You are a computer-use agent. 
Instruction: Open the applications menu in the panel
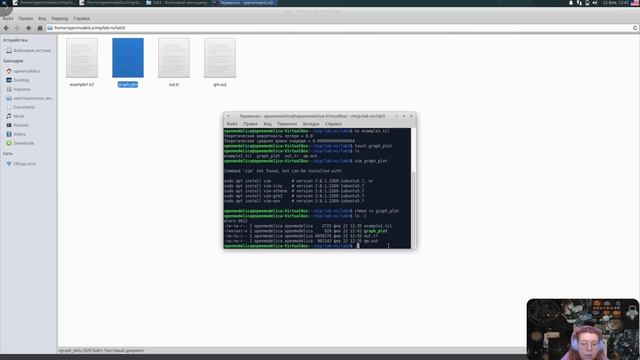click(4, 3)
